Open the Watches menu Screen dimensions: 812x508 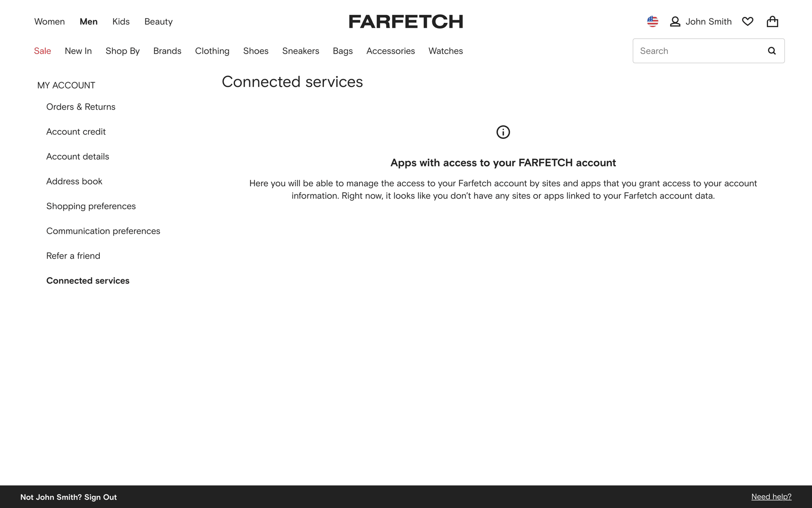(446, 51)
